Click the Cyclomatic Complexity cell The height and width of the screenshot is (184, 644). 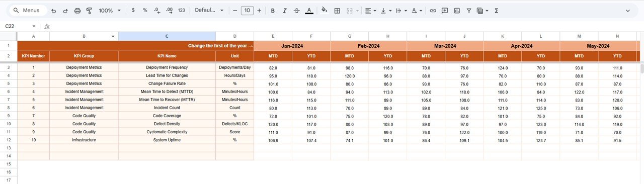pyautogui.click(x=167, y=132)
